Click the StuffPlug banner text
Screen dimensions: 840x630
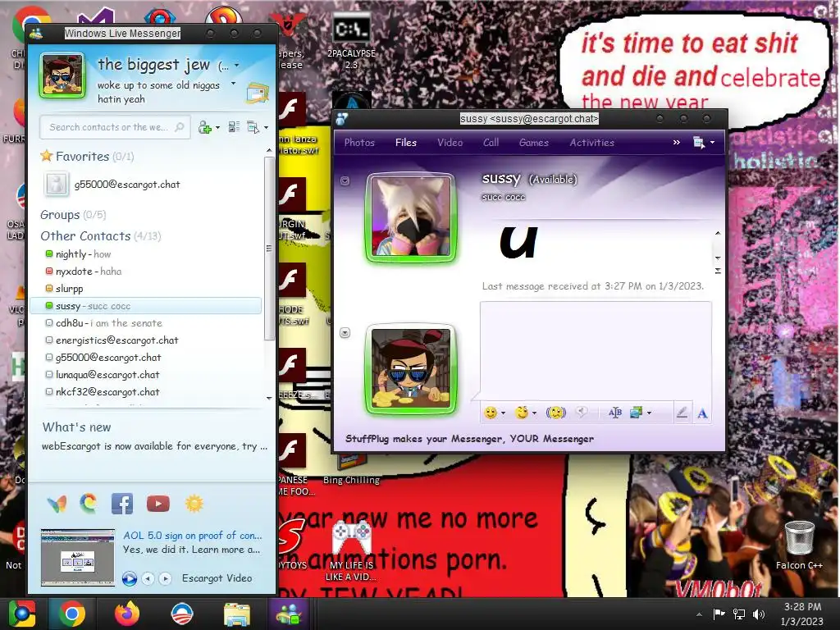point(469,439)
